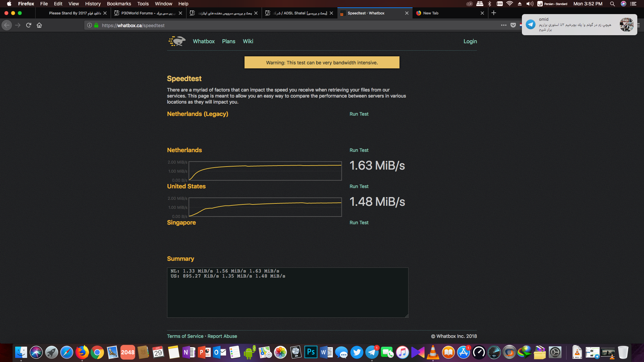Open Finder from the Dock
Viewport: 644px width, 362px height.
tap(21, 352)
